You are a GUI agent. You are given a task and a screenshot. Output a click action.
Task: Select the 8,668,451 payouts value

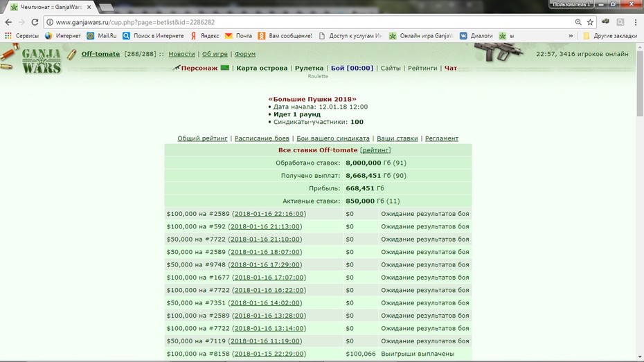363,176
